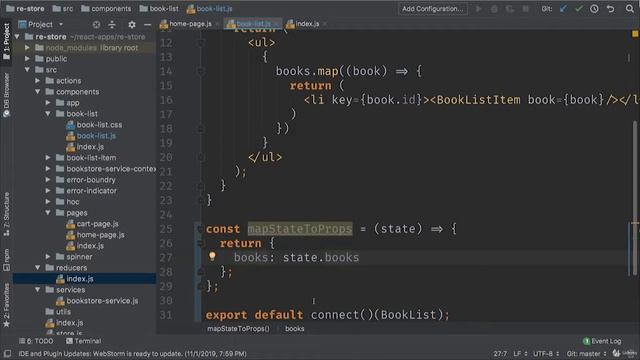
Task: Select index.js under reducers
Action: (x=80, y=279)
